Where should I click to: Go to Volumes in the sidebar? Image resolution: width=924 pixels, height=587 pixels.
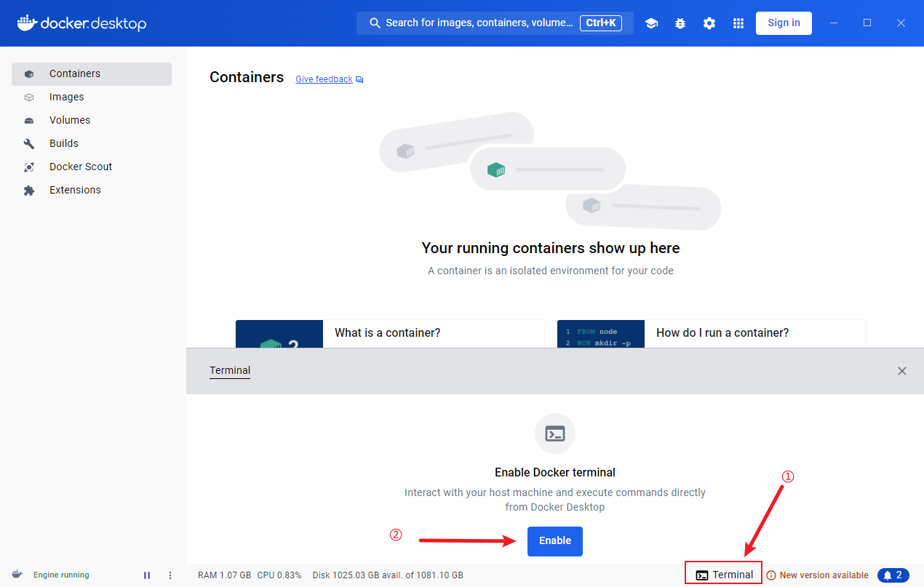coord(70,120)
